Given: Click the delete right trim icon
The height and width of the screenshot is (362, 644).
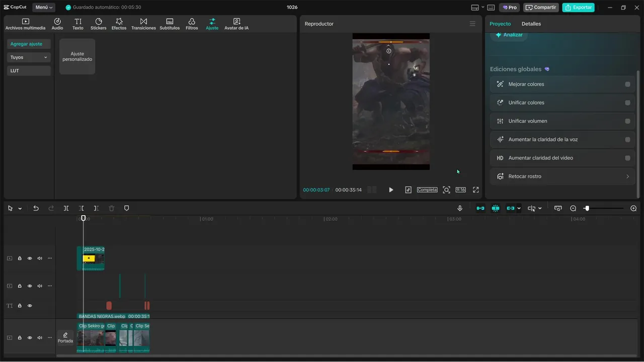Looking at the screenshot, I should tap(96, 208).
